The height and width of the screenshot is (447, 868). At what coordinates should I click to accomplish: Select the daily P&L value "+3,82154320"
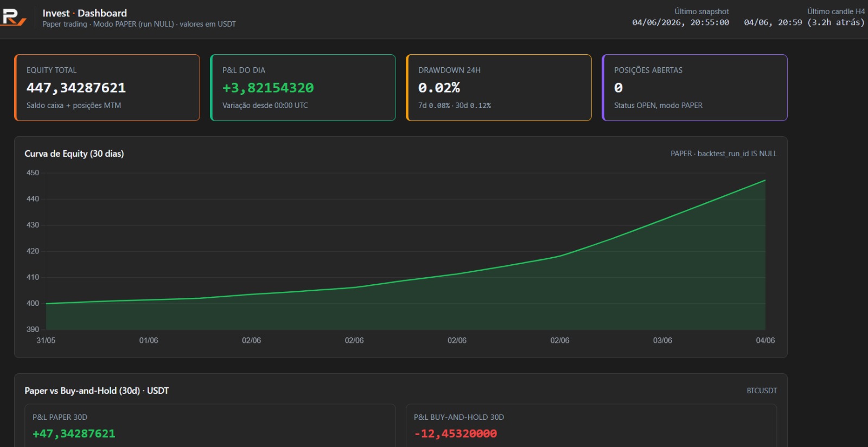pyautogui.click(x=268, y=88)
